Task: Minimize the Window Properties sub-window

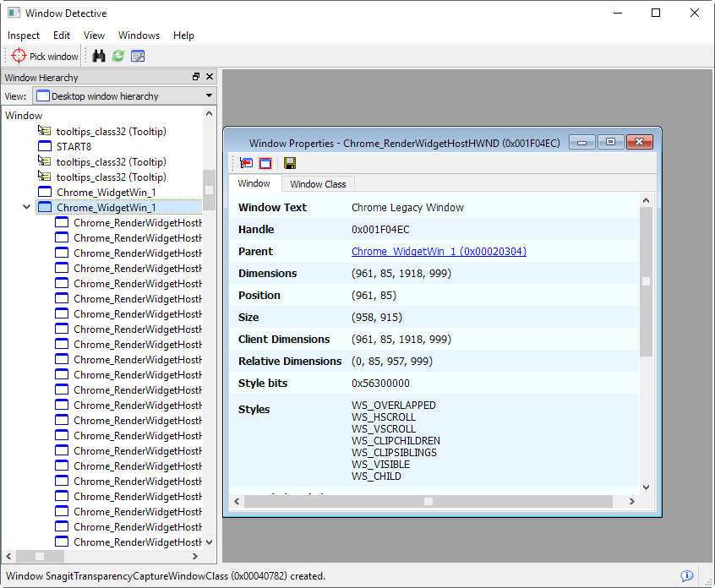Action: pyautogui.click(x=581, y=142)
